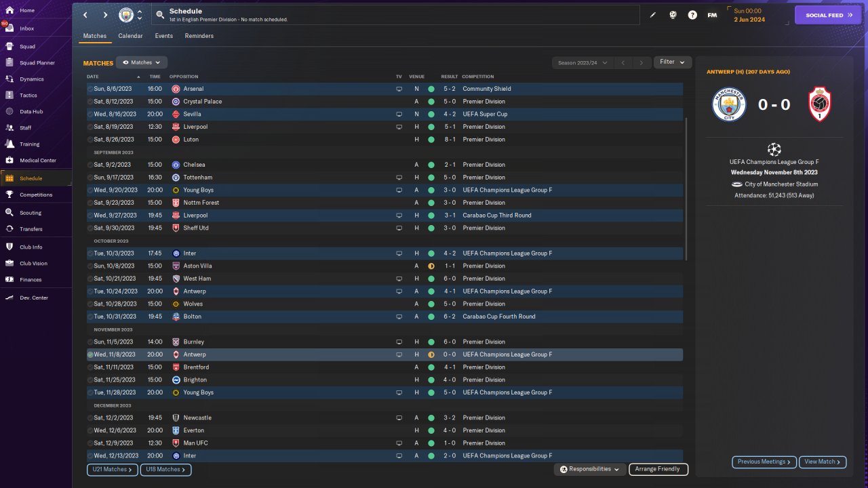
Task: Open the help question mark icon
Action: 692,15
